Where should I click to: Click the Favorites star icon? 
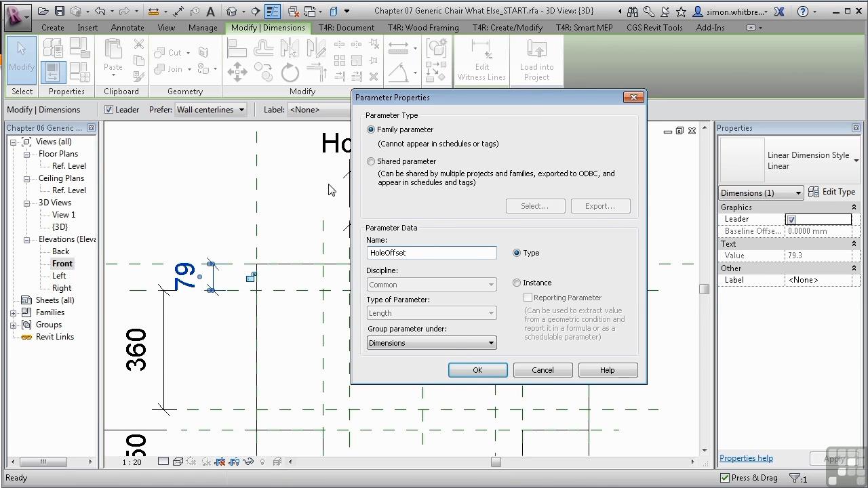click(x=680, y=12)
